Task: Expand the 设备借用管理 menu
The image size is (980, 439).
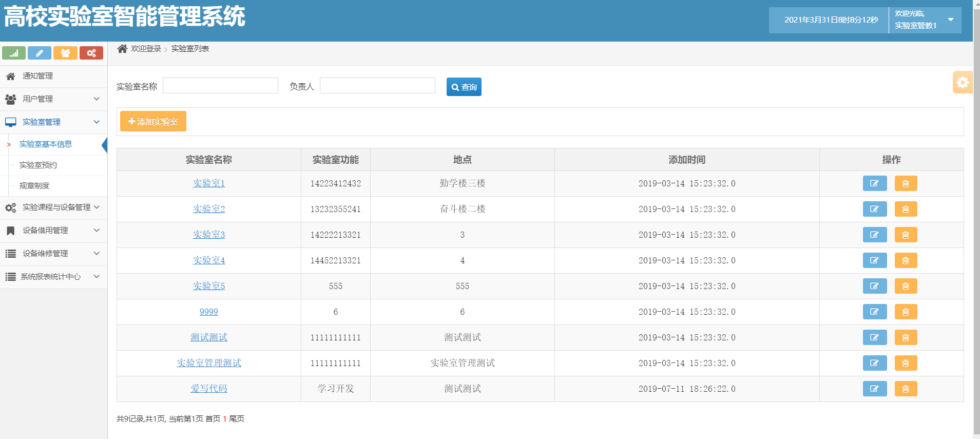Action: click(x=53, y=231)
